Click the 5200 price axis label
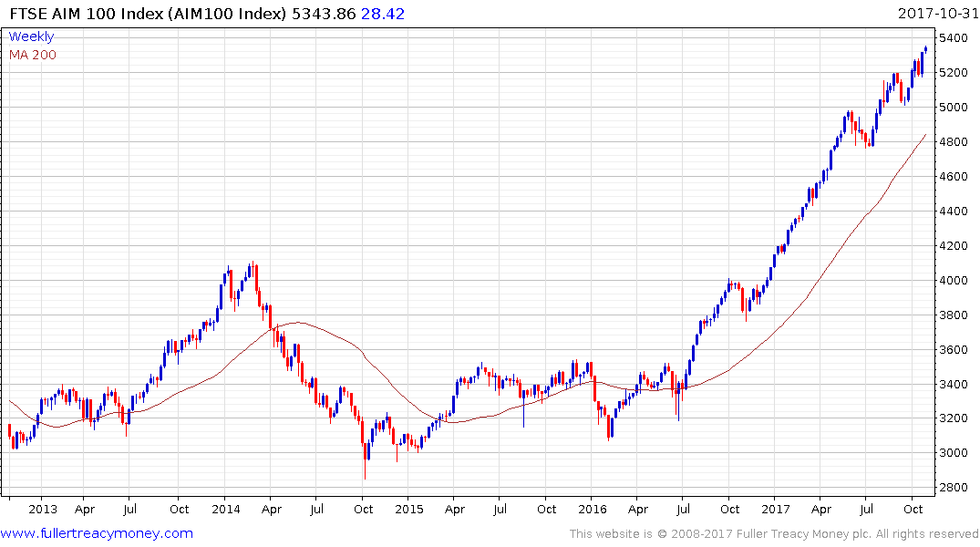Viewport: 980px width, 547px height. [x=954, y=73]
